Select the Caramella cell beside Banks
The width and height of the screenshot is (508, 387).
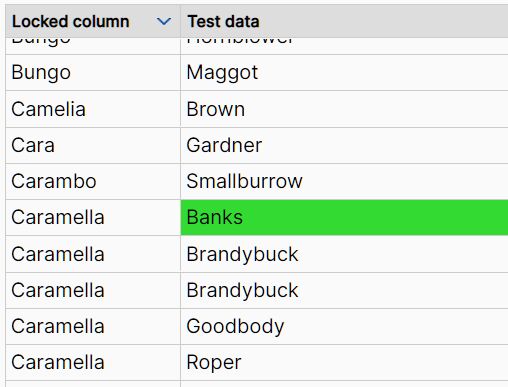(x=93, y=217)
